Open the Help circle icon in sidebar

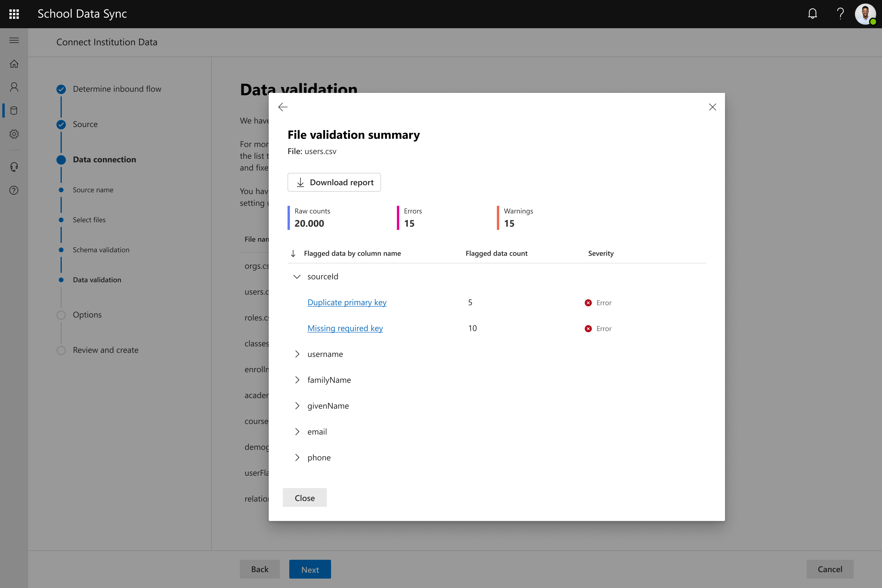(x=14, y=190)
